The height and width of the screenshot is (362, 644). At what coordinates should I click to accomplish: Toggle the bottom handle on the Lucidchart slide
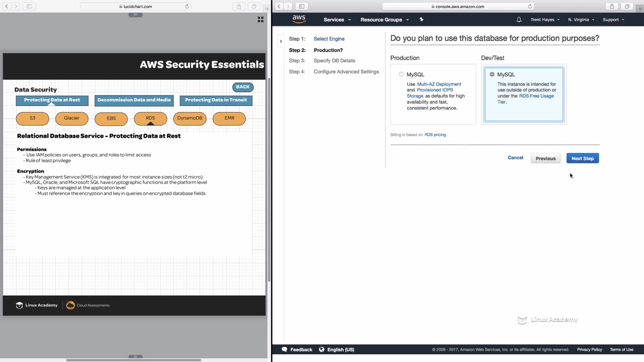(135, 356)
